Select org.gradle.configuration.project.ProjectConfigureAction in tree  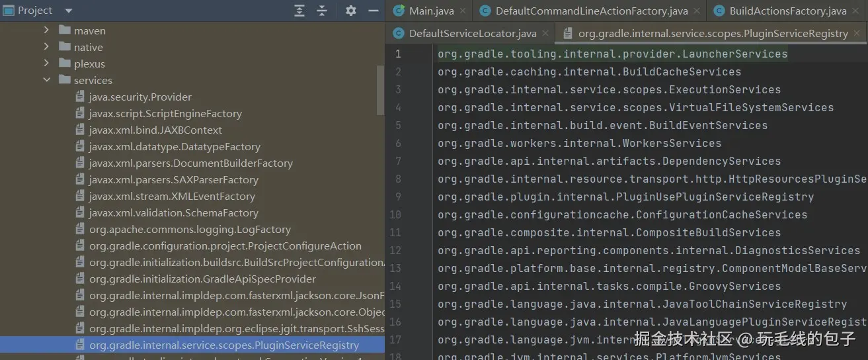pyautogui.click(x=225, y=246)
